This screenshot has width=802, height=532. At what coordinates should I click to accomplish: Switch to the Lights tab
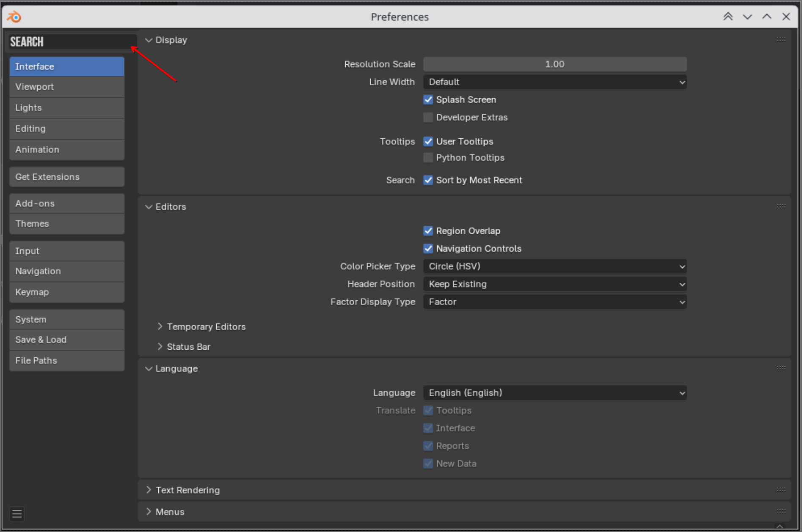pyautogui.click(x=67, y=108)
